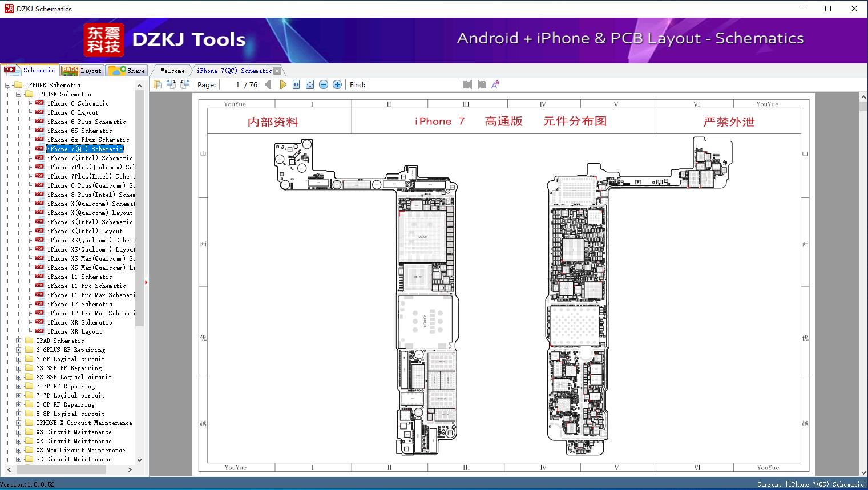
Task: Click the tree panel scroll-down arrow
Action: (140, 460)
